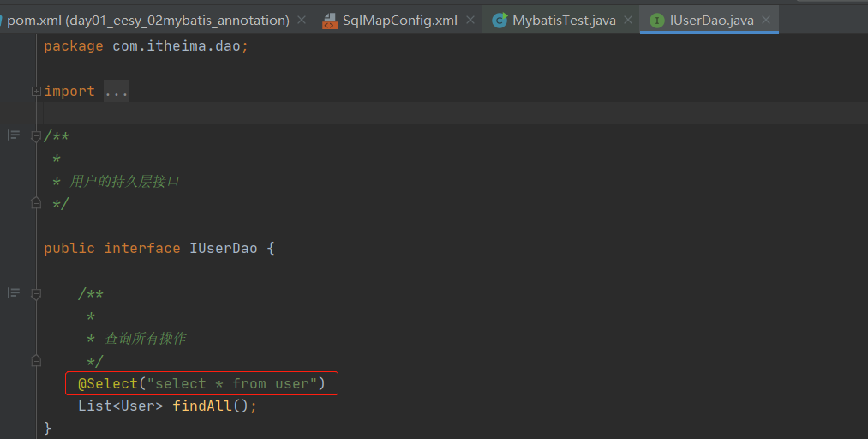Collapse the interface Javadoc comment at its start

pyautogui.click(x=36, y=136)
